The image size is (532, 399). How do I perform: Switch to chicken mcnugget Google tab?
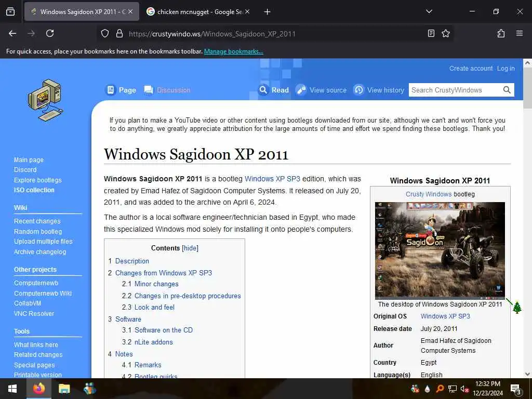tap(199, 11)
